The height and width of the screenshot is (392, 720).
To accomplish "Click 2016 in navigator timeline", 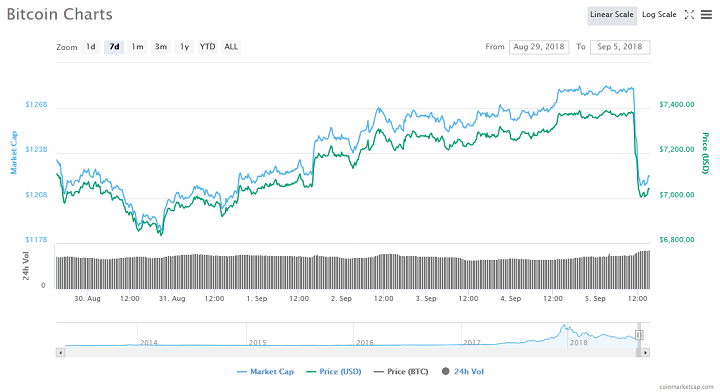I will coord(365,343).
